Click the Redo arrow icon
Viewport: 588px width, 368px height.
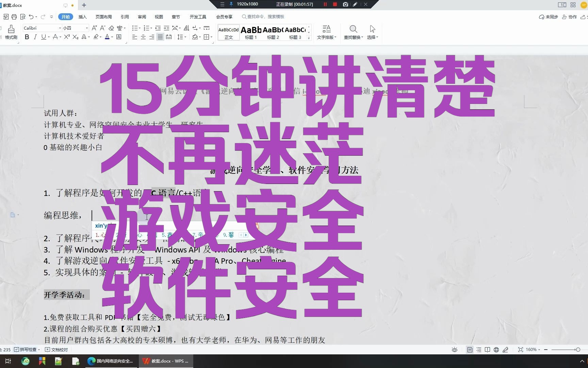tap(43, 17)
